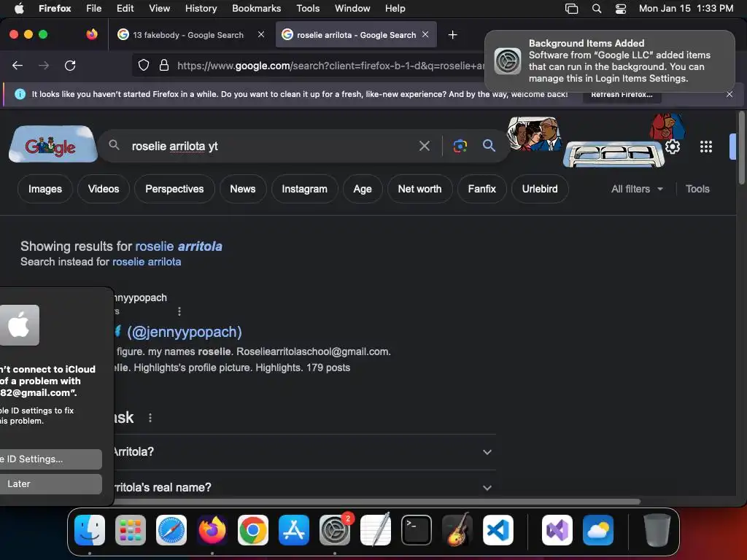Clear the search box with the X icon
The height and width of the screenshot is (560, 747).
(424, 146)
